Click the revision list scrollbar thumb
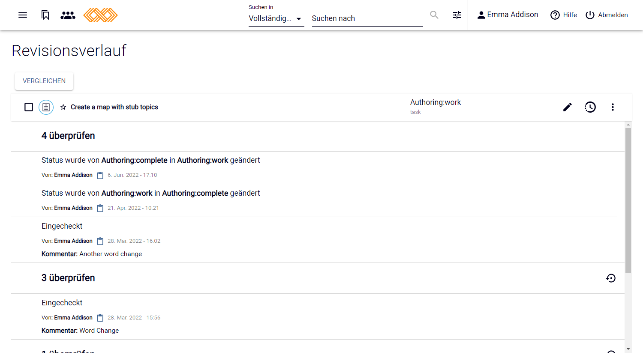This screenshot has height=364, width=643. 628,200
